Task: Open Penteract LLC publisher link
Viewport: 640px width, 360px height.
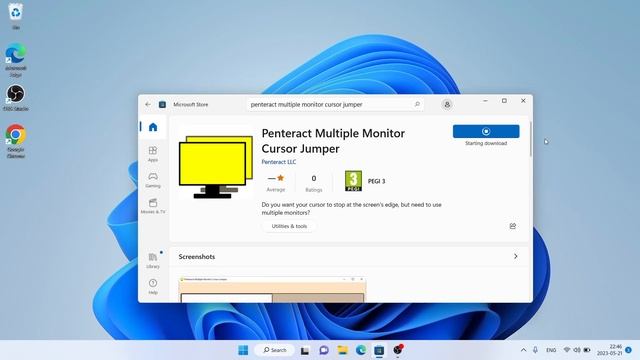Action: [279, 162]
